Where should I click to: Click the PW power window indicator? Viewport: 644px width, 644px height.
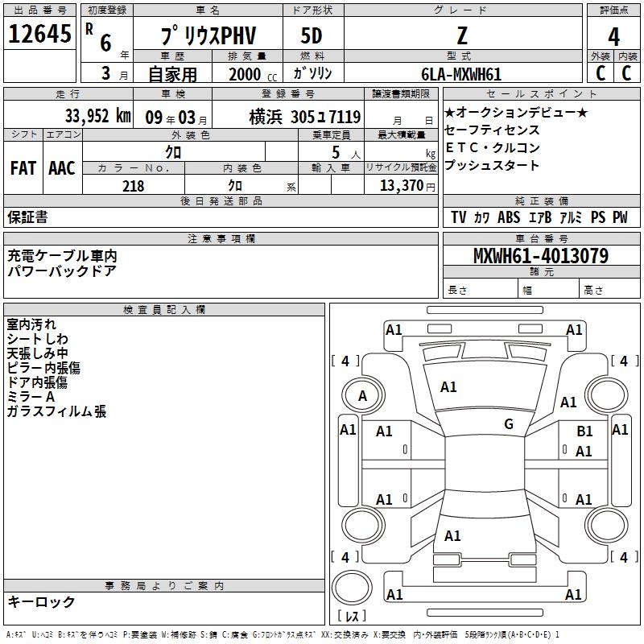tap(619, 217)
